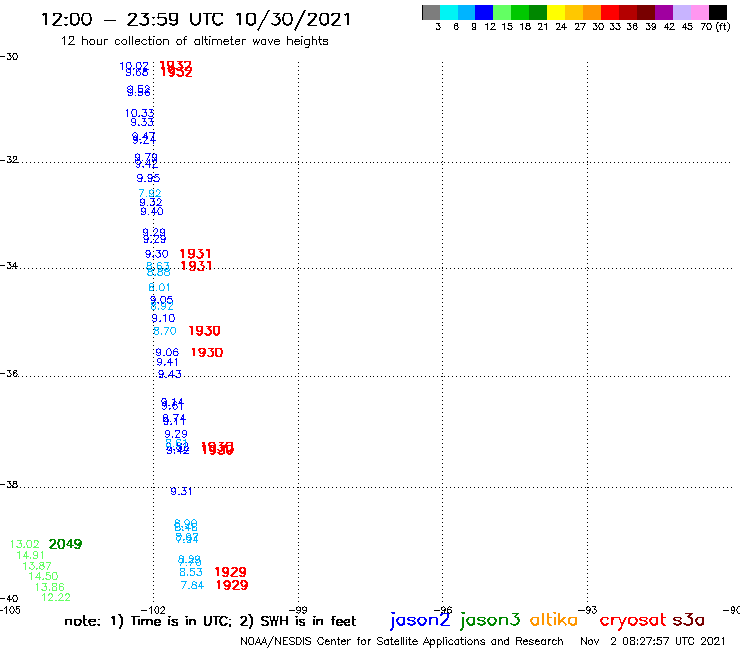
Task: Click the title '12:00 – 23:59 UTC 10/30/2021'
Action: tap(196, 19)
